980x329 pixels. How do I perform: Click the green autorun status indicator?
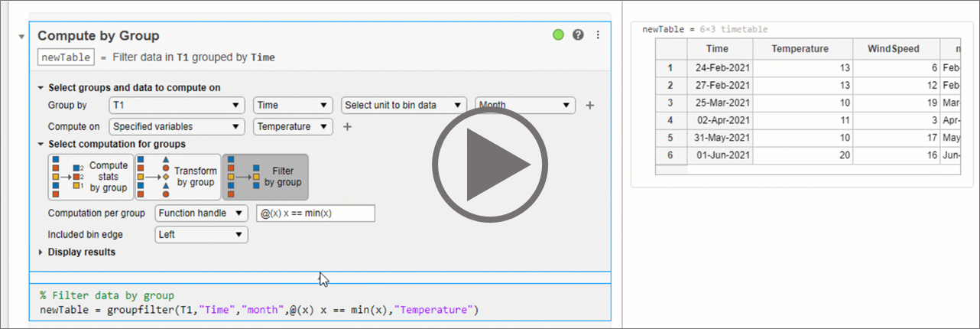[x=559, y=35]
